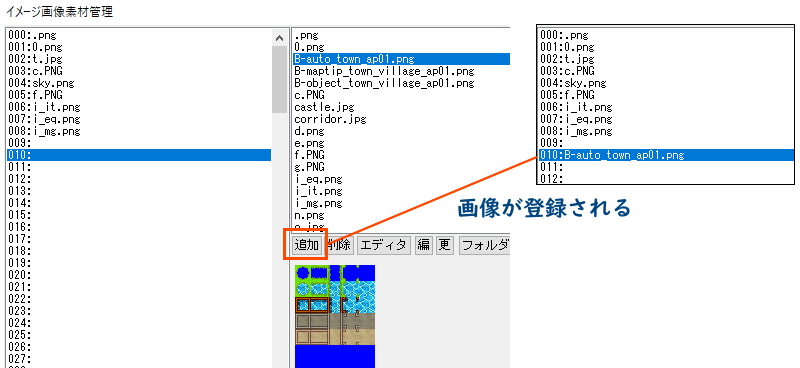Select B-object_town_village_ap01.png in file list

click(385, 83)
